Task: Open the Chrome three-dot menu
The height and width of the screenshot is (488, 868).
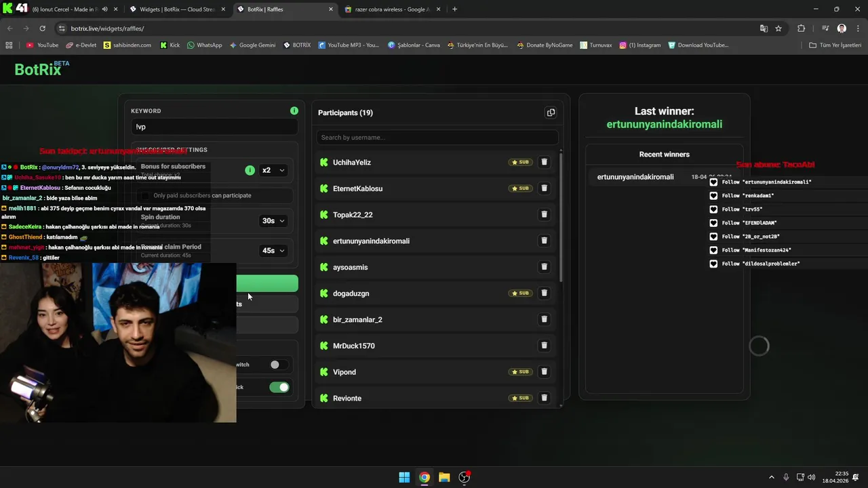Action: (857, 28)
